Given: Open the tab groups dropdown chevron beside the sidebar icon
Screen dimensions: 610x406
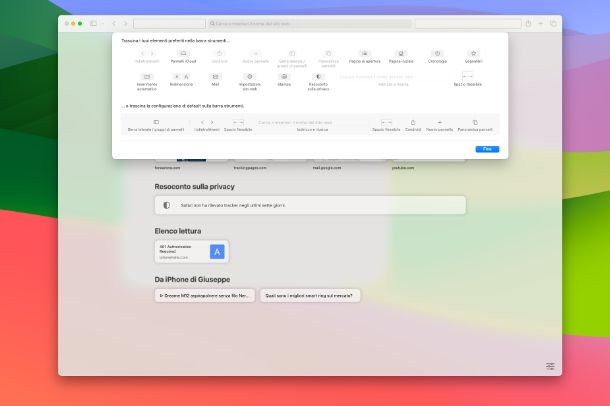Looking at the screenshot, I should (x=103, y=24).
